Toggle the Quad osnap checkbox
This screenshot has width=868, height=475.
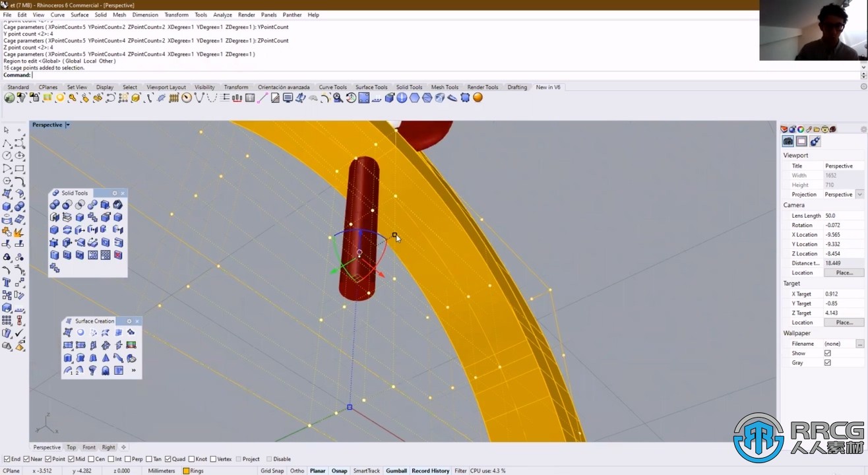click(168, 459)
